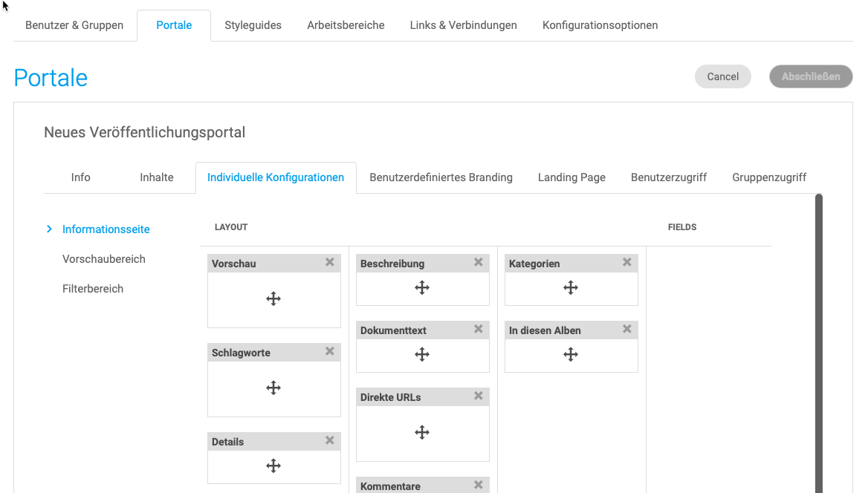868x493 pixels.
Task: Click the move handle in Kategorien block
Action: [x=571, y=288]
